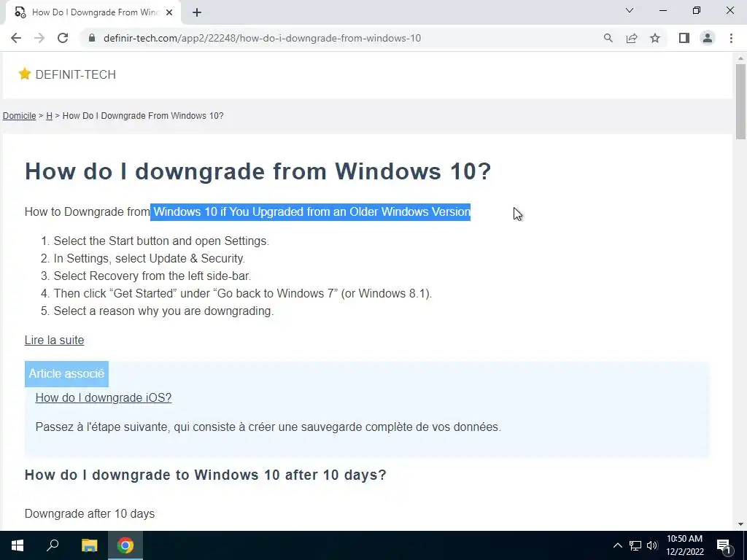Click the page heading about Windows 10
The image size is (747, 560).
258,171
